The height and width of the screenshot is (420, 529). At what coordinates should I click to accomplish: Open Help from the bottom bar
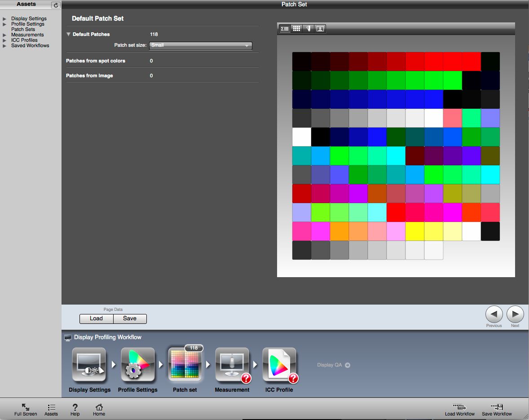(x=75, y=410)
